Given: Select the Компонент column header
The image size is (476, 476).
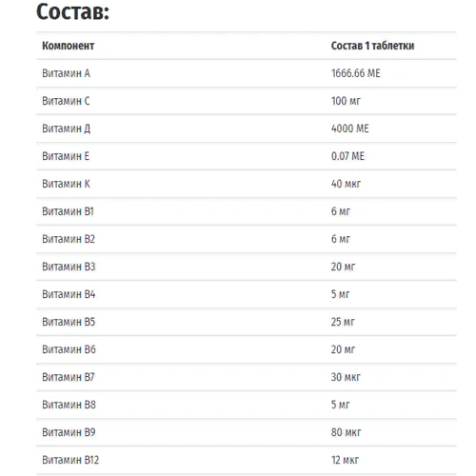Looking at the screenshot, I should point(69,46).
